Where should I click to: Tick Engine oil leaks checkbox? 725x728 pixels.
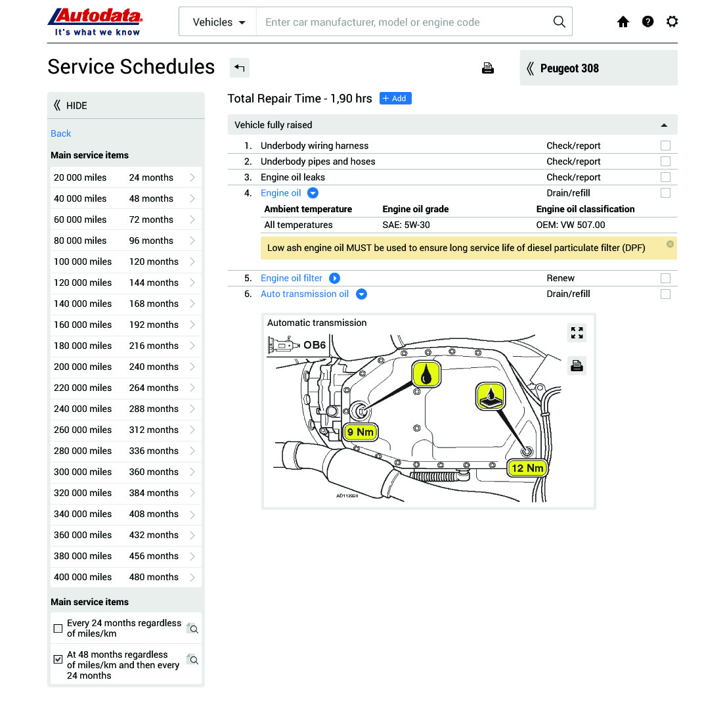[666, 177]
